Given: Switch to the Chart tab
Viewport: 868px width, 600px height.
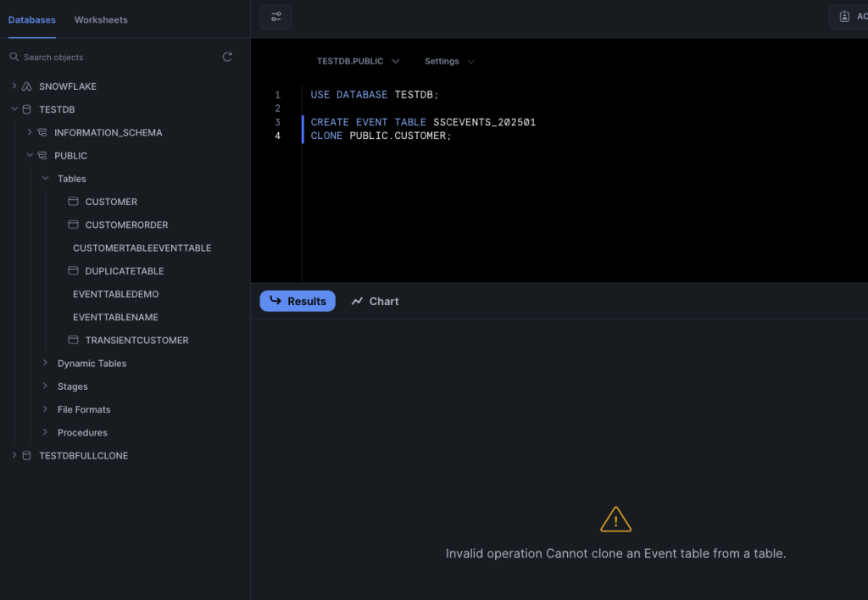Looking at the screenshot, I should click(375, 301).
